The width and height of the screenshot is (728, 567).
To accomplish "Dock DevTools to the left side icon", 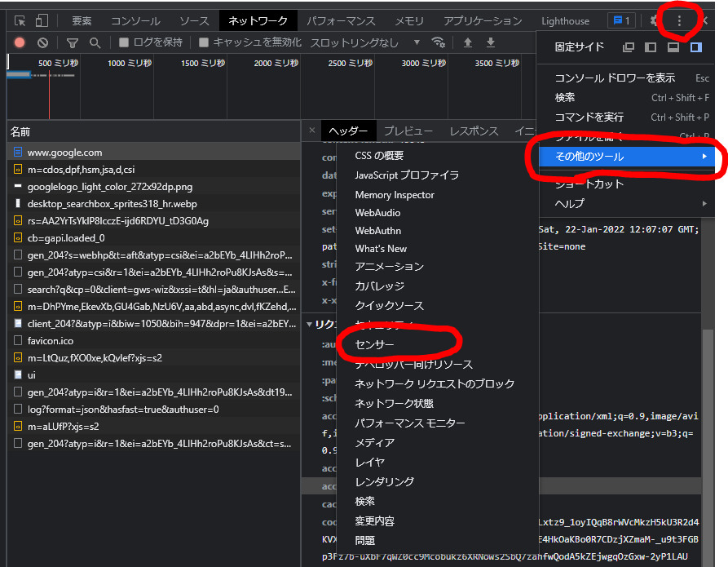I will click(651, 47).
